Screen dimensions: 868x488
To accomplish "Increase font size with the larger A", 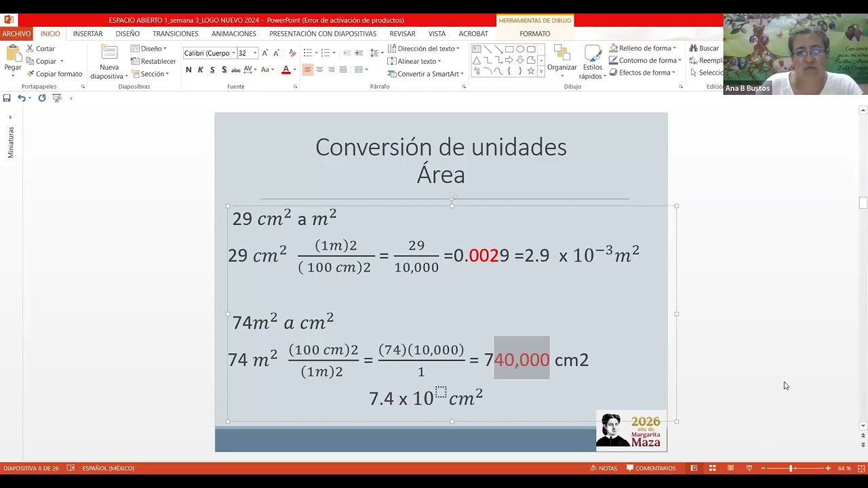I will pos(265,53).
